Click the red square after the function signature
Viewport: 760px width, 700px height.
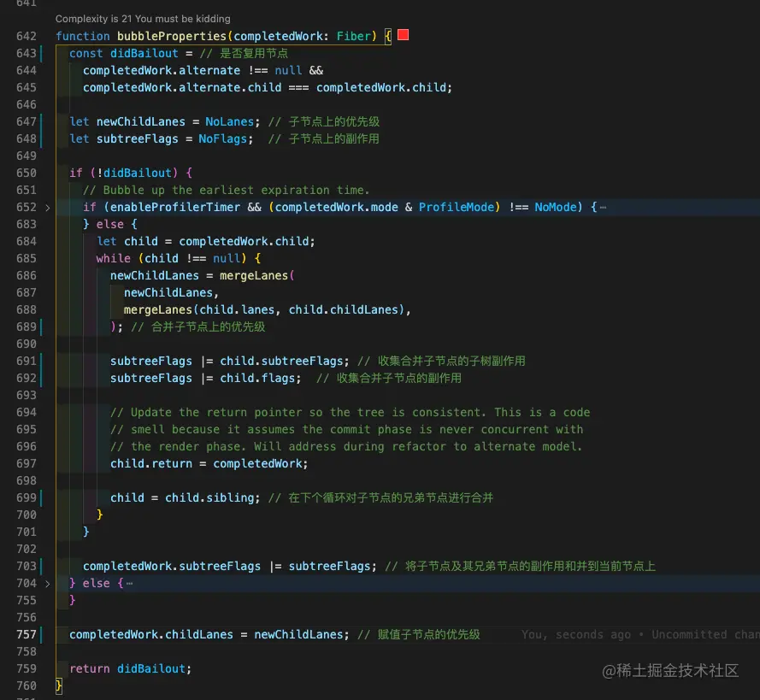403,35
